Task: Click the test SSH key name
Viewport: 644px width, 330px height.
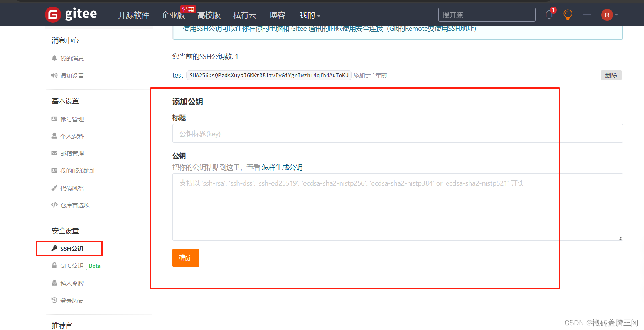Action: [178, 75]
